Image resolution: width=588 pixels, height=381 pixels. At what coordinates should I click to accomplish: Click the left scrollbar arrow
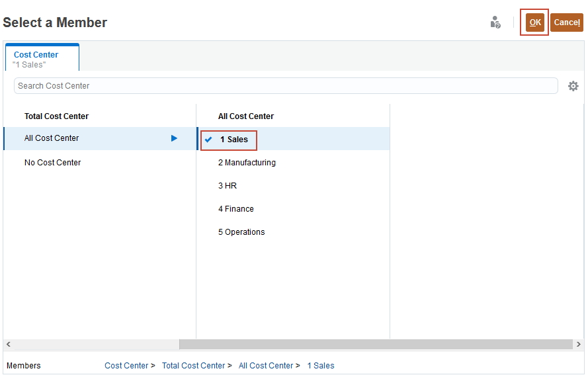pyautogui.click(x=8, y=344)
